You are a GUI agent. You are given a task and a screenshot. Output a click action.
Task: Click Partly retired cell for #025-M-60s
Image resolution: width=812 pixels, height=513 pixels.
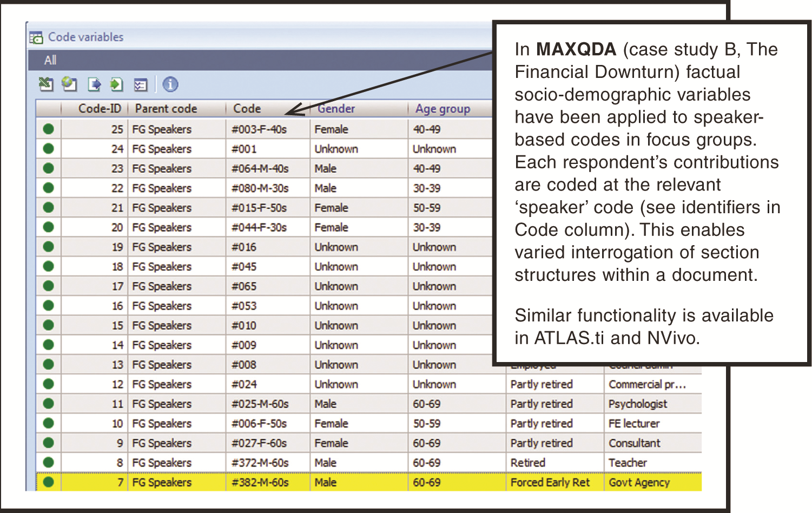coord(555,403)
